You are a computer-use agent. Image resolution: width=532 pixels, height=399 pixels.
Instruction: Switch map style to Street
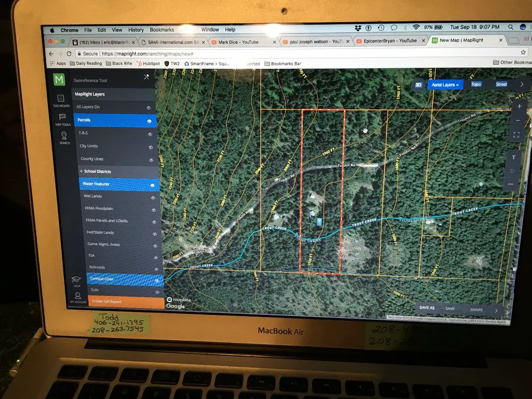[x=501, y=84]
